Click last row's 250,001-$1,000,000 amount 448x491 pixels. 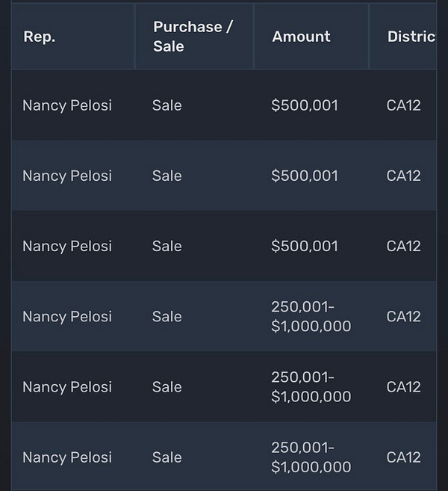point(311,457)
